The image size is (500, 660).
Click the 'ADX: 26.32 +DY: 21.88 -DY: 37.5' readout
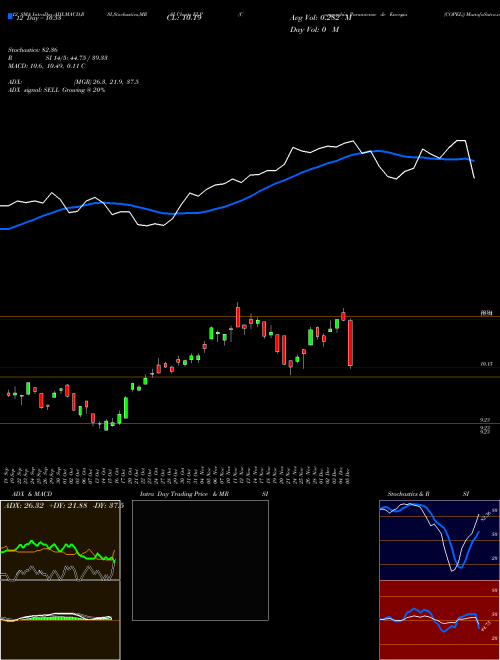pyautogui.click(x=64, y=506)
